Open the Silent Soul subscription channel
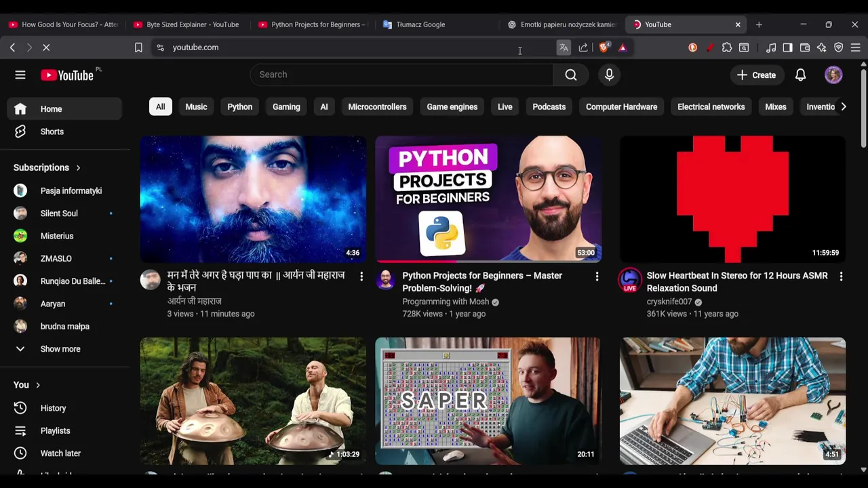Viewport: 868px width, 488px height. pyautogui.click(x=64, y=213)
